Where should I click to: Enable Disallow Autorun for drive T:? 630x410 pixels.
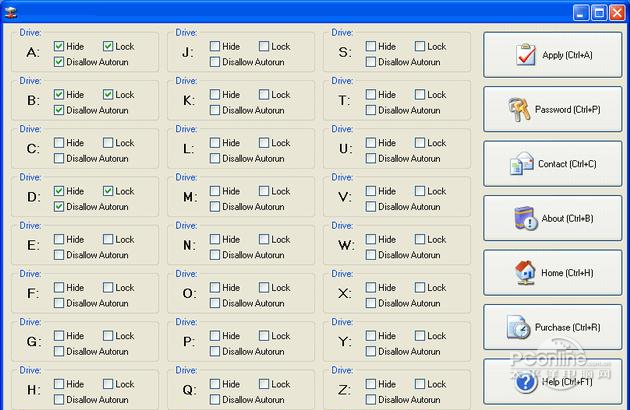pos(370,110)
